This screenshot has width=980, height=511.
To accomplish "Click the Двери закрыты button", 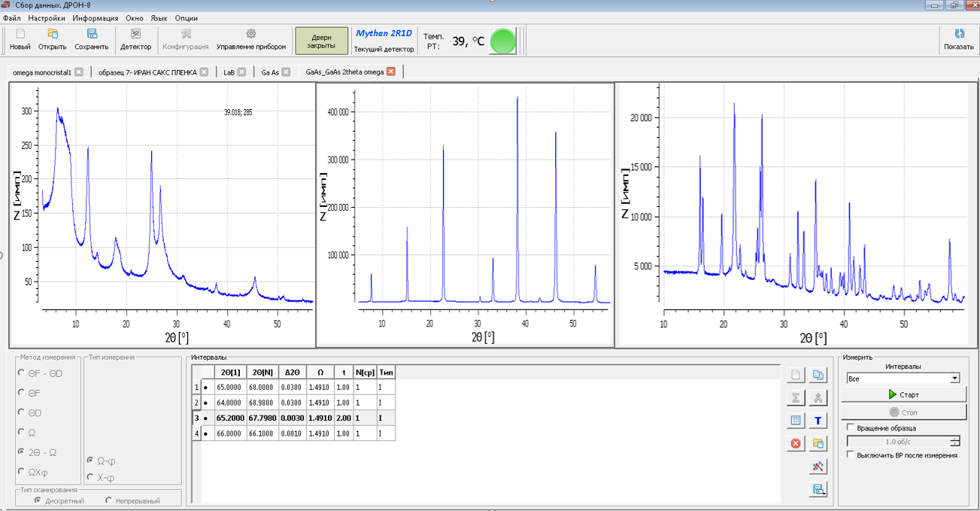I will click(321, 41).
